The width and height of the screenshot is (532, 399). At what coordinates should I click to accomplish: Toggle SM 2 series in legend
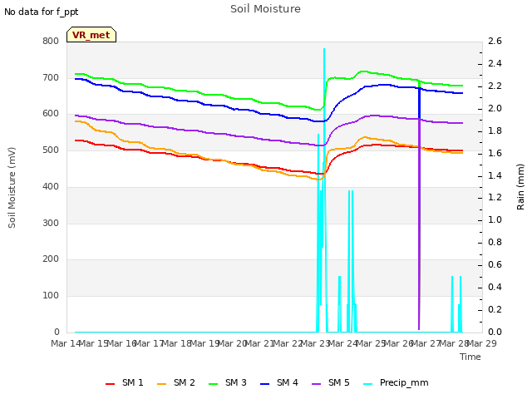(176, 383)
